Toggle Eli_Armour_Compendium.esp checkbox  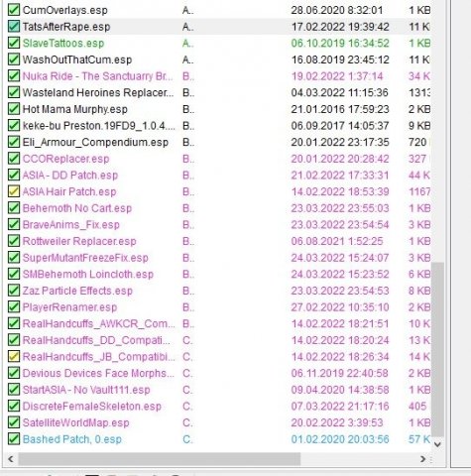(14, 142)
